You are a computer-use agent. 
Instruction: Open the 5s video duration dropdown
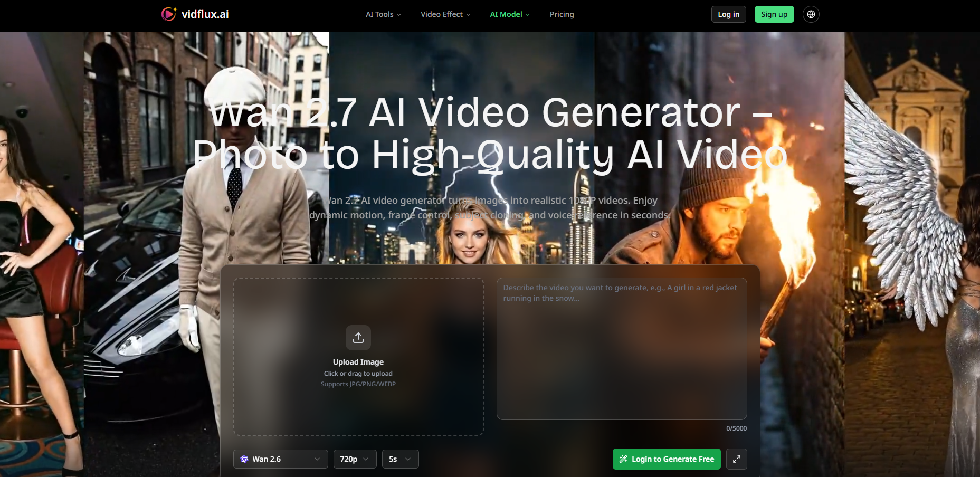pyautogui.click(x=400, y=459)
